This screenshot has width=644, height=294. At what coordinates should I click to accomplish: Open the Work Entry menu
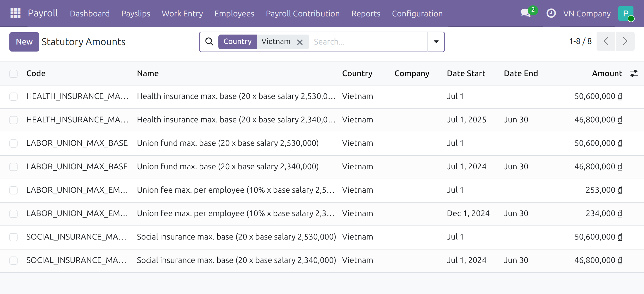click(x=182, y=13)
